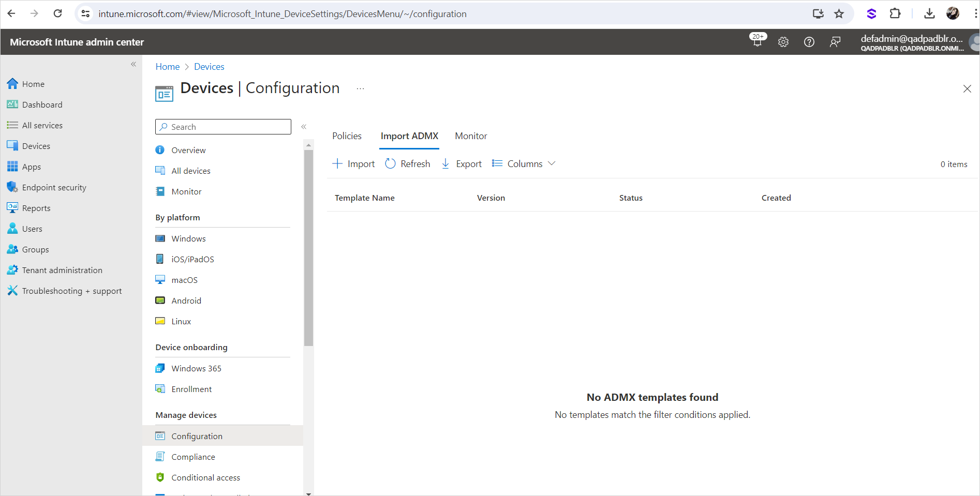Collapse the Devices submenu panel

304,127
